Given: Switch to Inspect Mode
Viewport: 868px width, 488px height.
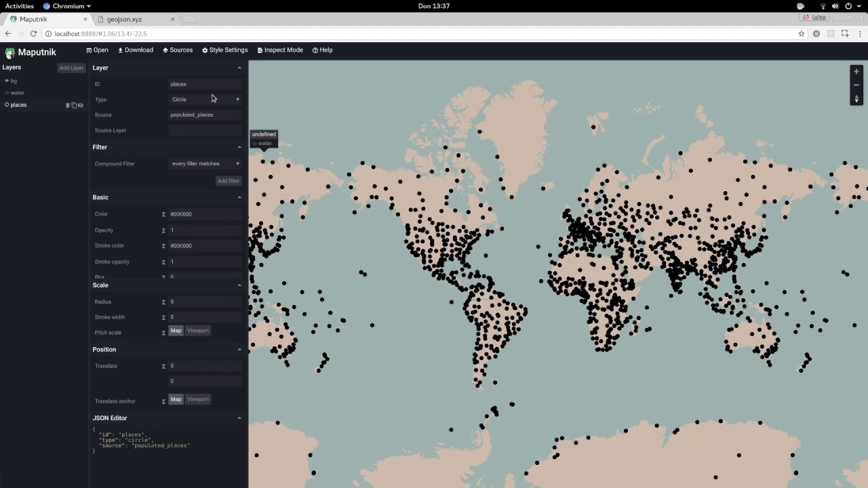Looking at the screenshot, I should tap(280, 50).
